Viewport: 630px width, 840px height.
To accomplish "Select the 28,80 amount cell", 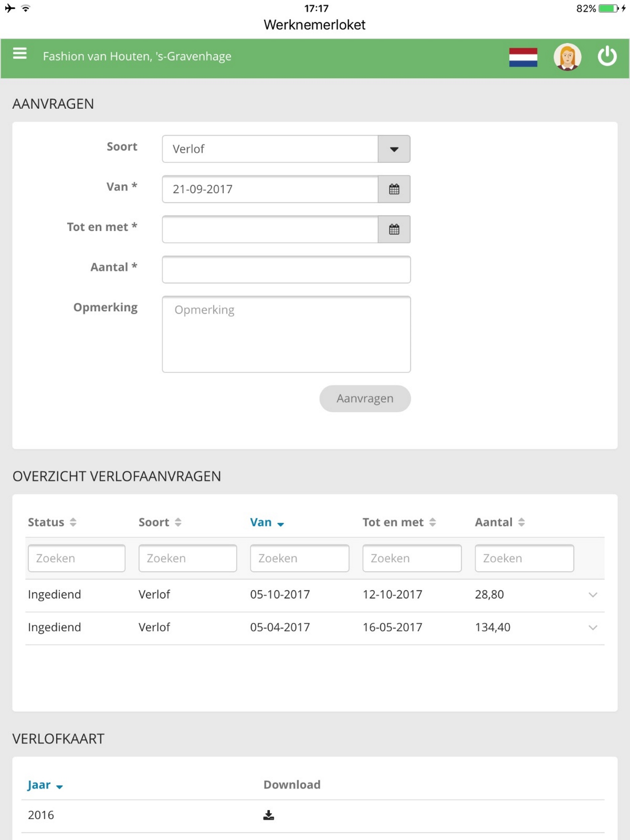I will click(x=489, y=595).
